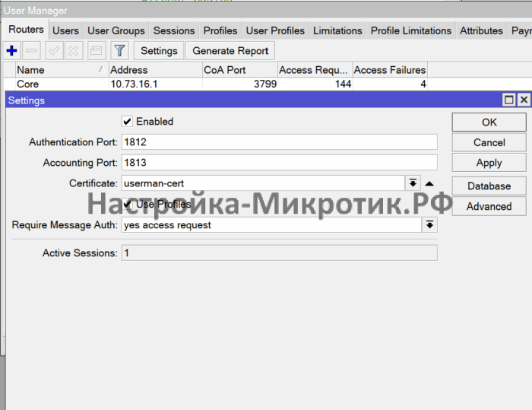
Task: Open the User Profiles tab
Action: click(x=275, y=31)
